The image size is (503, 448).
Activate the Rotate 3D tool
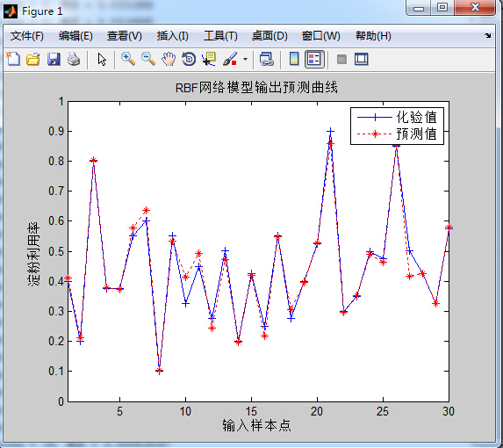point(189,59)
